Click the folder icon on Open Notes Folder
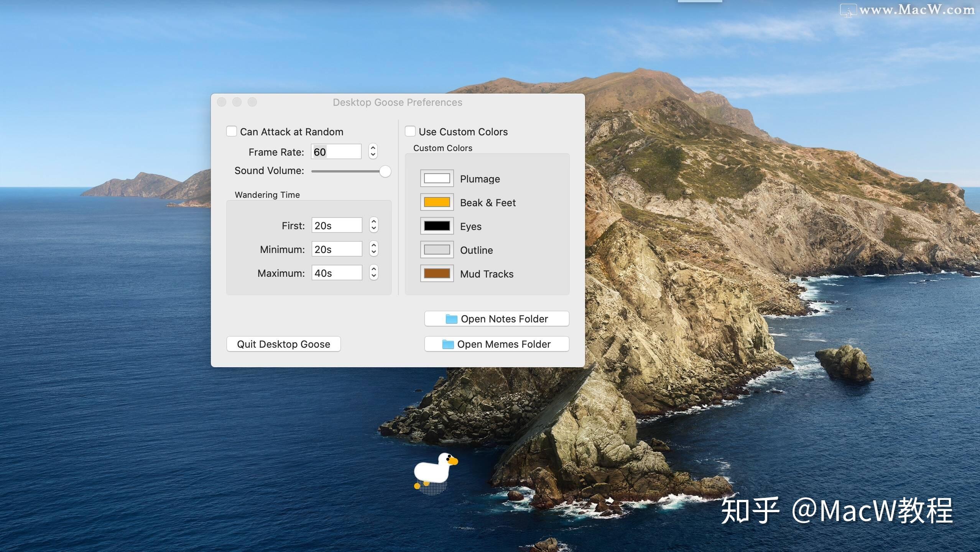Viewport: 980px width, 552px height. [x=451, y=319]
